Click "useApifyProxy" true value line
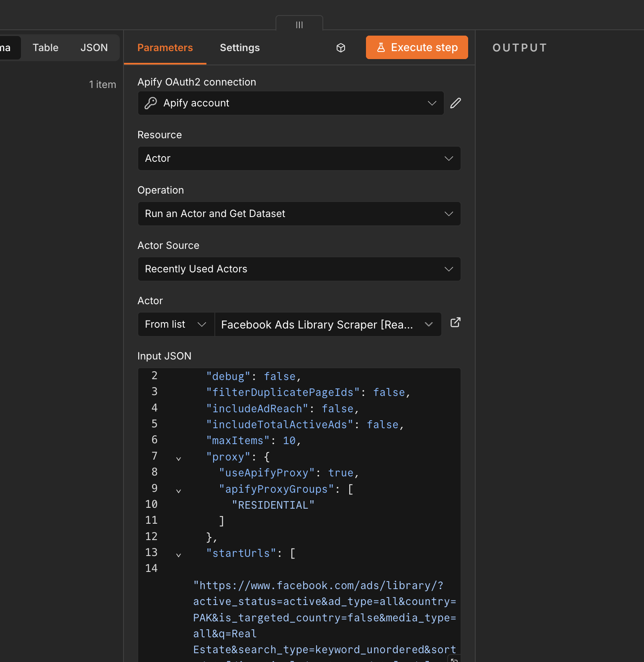 289,473
